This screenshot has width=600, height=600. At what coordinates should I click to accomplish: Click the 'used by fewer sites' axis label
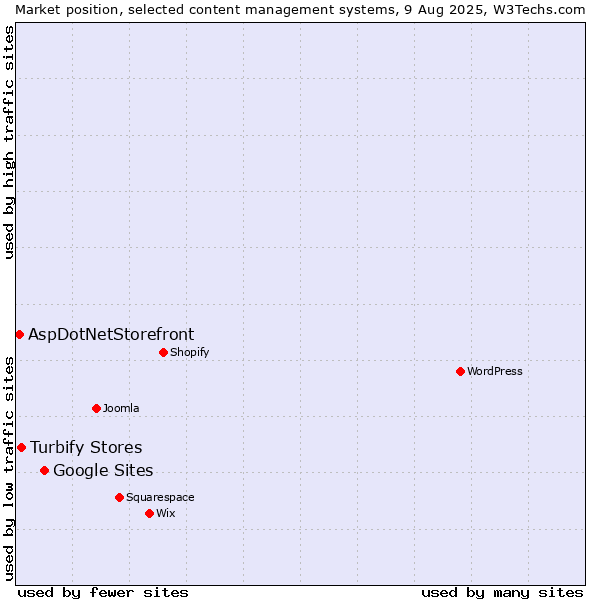(x=103, y=593)
